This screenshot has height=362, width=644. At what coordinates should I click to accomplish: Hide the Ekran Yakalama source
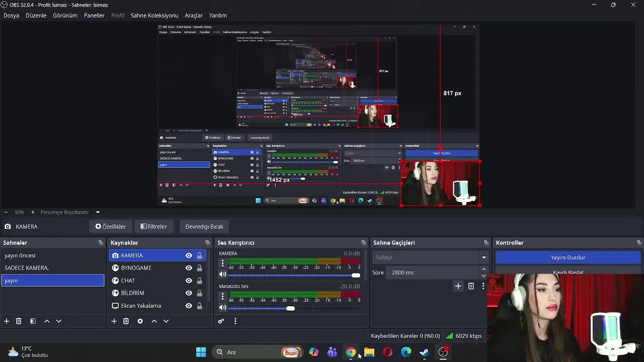pyautogui.click(x=189, y=306)
